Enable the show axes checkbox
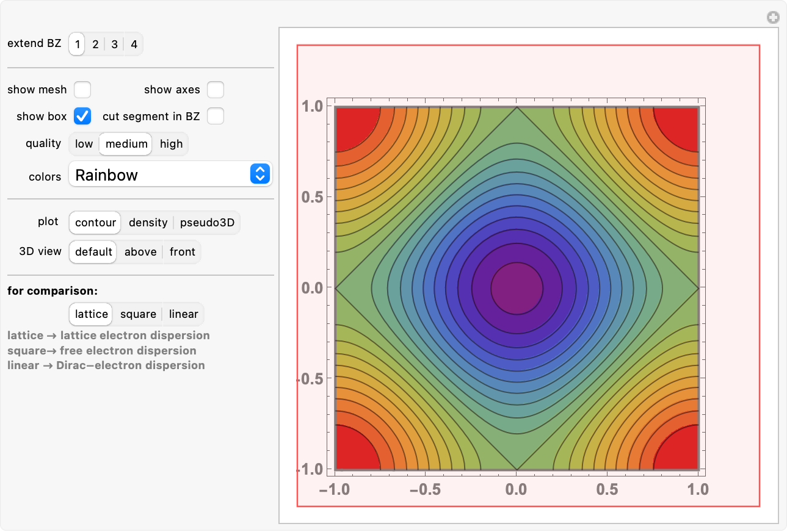Image resolution: width=787 pixels, height=532 pixels. (216, 90)
